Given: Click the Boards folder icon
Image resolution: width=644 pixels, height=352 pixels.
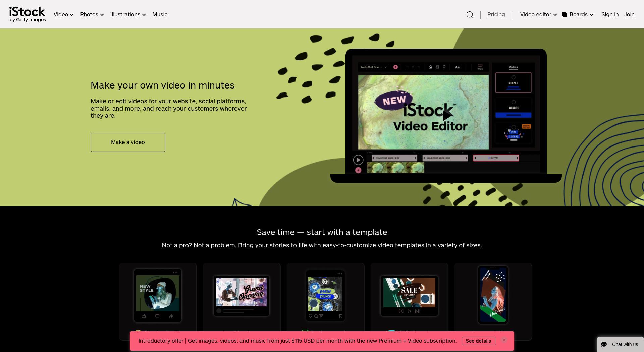Looking at the screenshot, I should (x=565, y=15).
